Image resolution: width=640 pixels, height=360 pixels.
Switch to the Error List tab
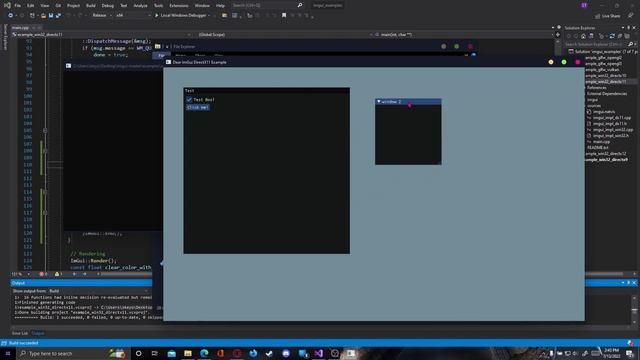pos(20,333)
